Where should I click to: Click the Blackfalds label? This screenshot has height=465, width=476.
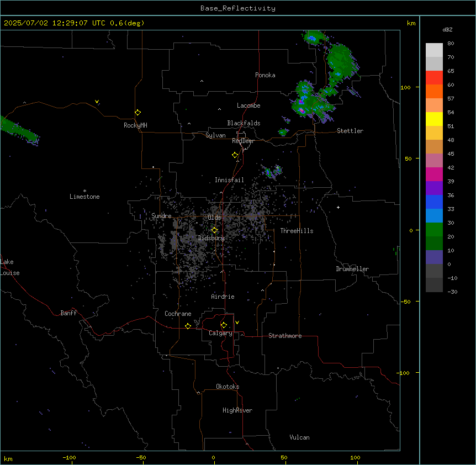coord(244,123)
